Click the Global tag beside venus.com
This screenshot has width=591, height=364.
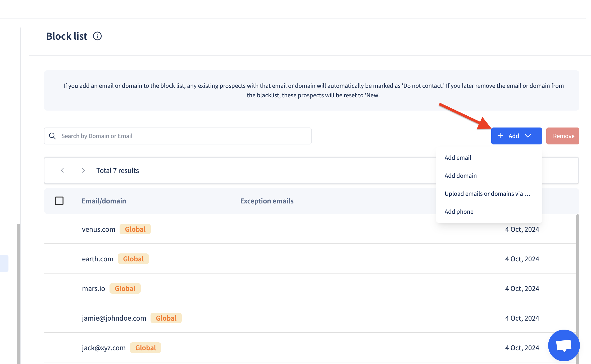tap(135, 229)
